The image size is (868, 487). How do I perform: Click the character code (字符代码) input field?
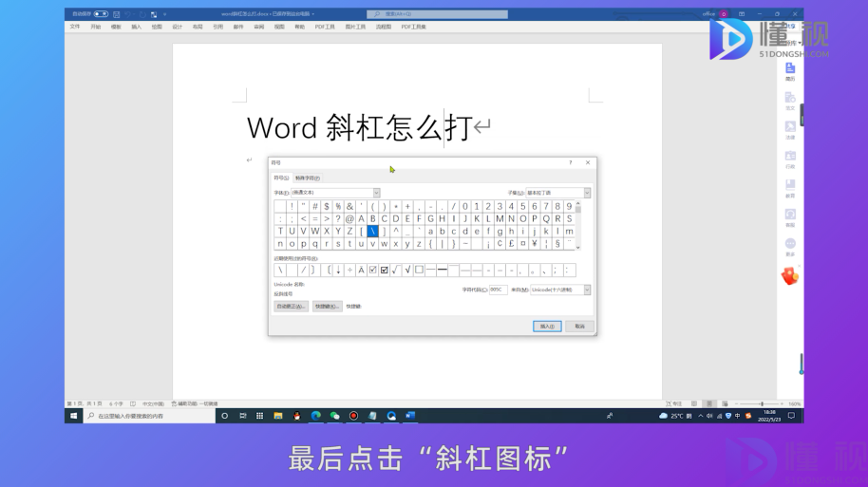pos(498,290)
